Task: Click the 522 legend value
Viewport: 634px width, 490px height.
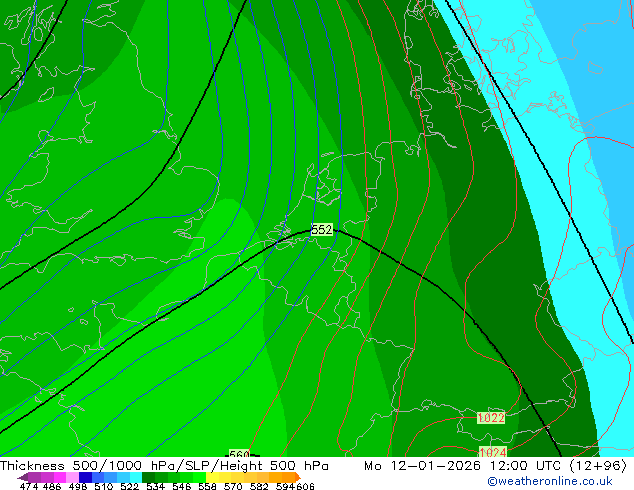Action: pos(129,486)
